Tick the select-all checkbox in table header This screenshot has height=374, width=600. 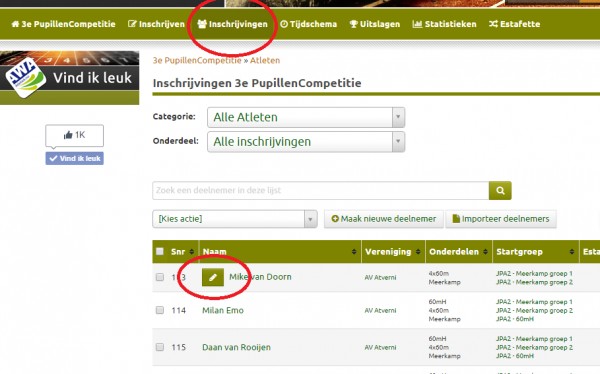tap(160, 251)
